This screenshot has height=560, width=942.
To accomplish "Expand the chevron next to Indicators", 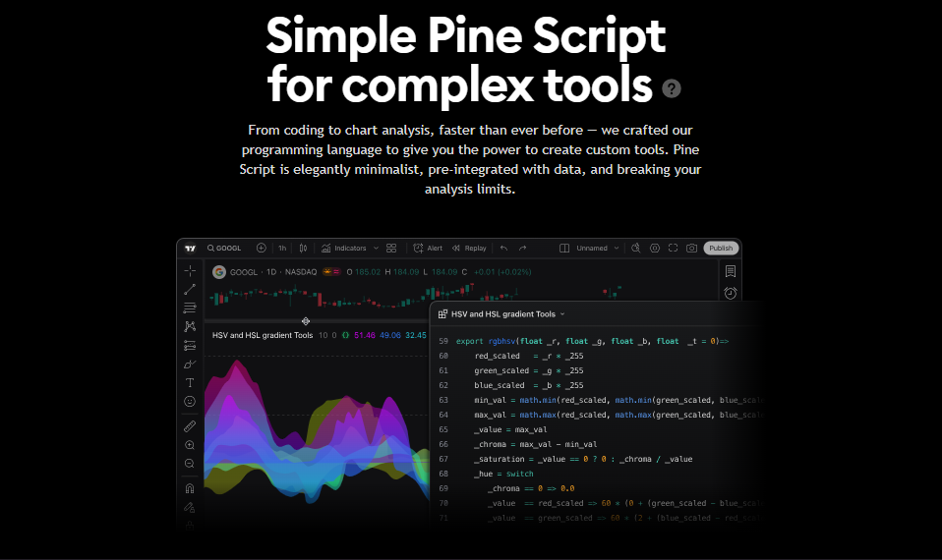I will click(376, 248).
